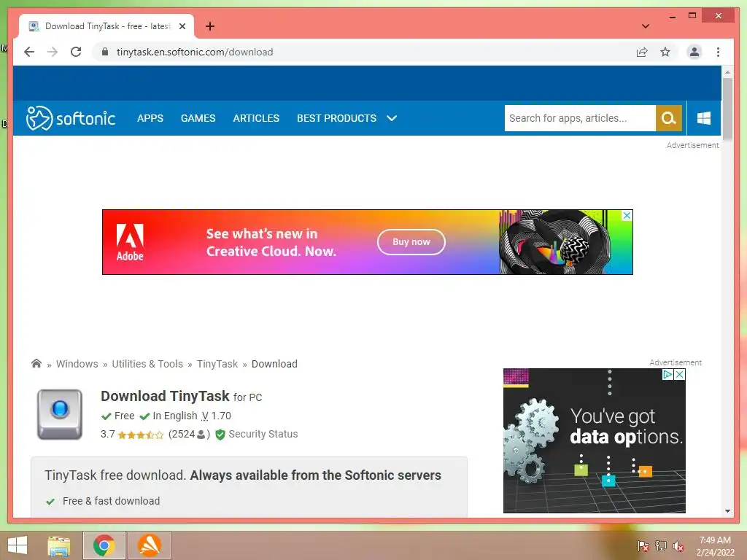Viewport: 747px width, 560px height.
Task: Open the tab search chevron
Action: [645, 26]
